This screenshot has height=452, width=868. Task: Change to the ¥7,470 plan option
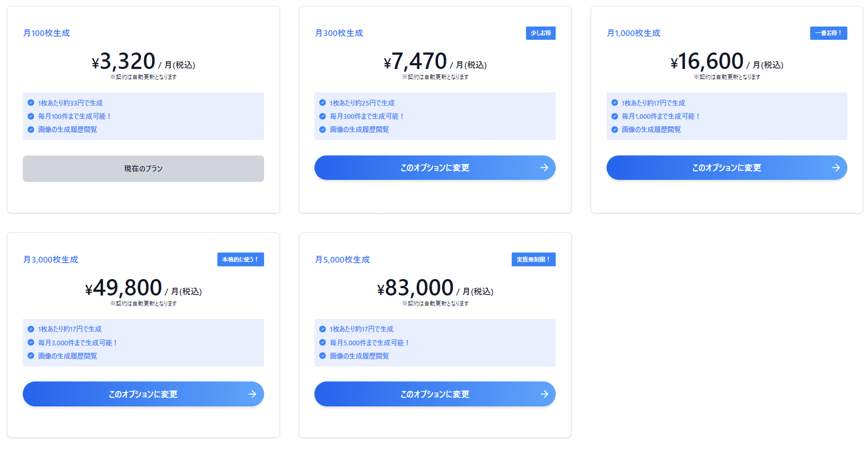[435, 168]
